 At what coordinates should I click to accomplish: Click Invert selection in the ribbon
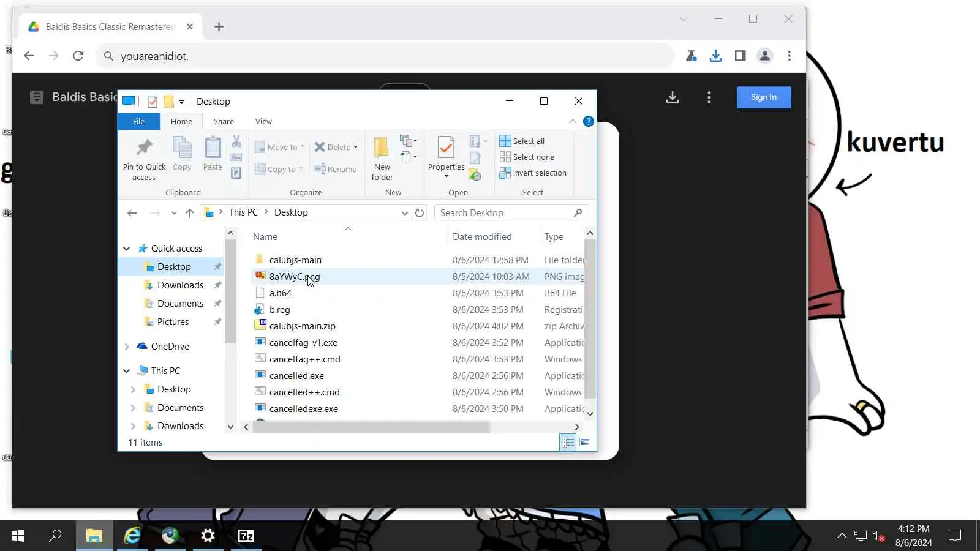pos(533,173)
